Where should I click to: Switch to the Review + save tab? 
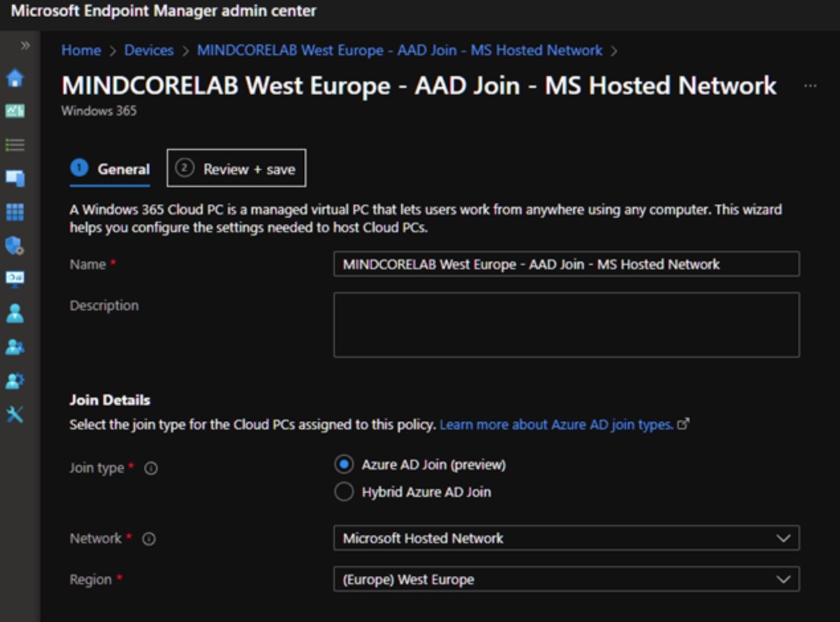[236, 169]
